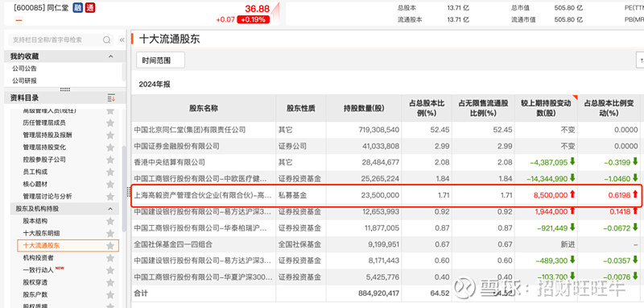Star the 股东户数 entry
The height and width of the screenshot is (308, 644).
coord(110,295)
